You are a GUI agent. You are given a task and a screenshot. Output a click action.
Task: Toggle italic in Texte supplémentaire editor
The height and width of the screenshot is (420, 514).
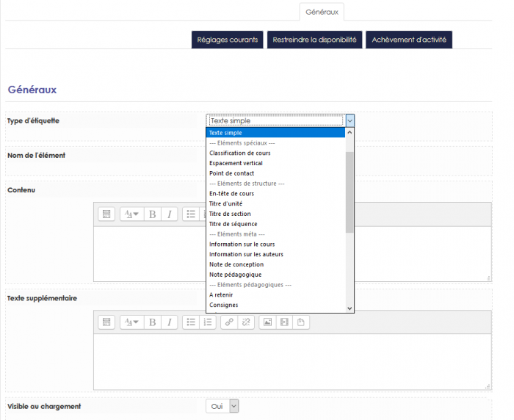point(170,322)
